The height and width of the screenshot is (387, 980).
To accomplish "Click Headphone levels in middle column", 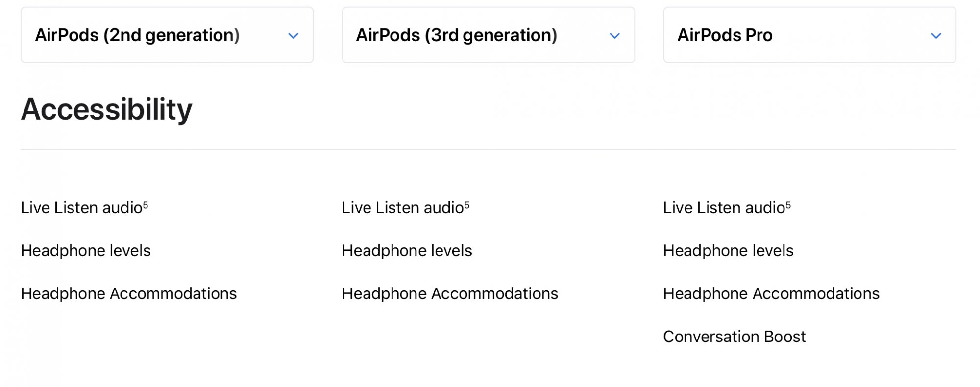I will point(407,251).
